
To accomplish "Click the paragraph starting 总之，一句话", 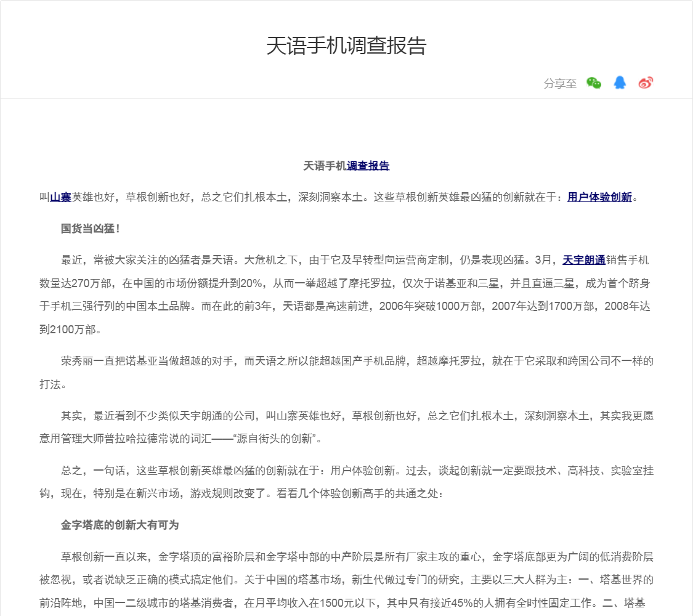I will pyautogui.click(x=346, y=482).
